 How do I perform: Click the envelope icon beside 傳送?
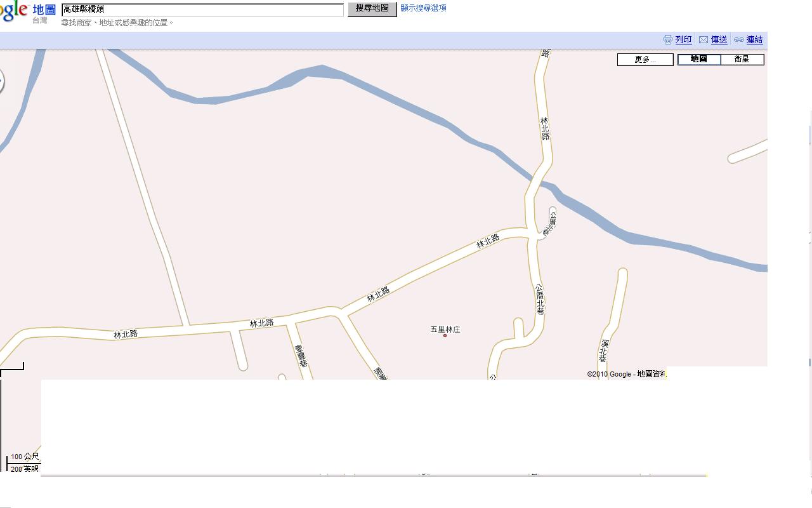click(704, 40)
